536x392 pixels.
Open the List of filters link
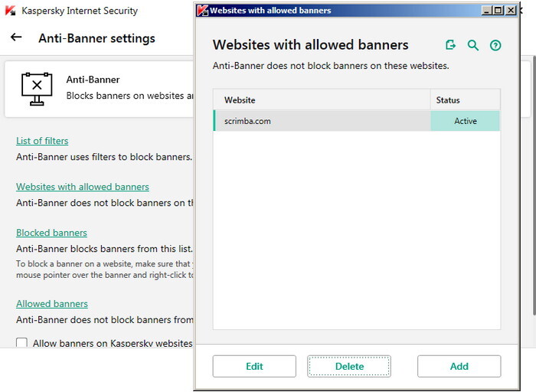click(x=42, y=141)
